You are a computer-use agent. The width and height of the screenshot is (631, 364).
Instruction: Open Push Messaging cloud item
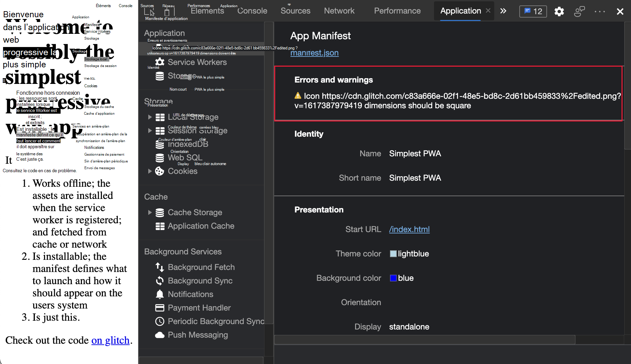tap(198, 335)
